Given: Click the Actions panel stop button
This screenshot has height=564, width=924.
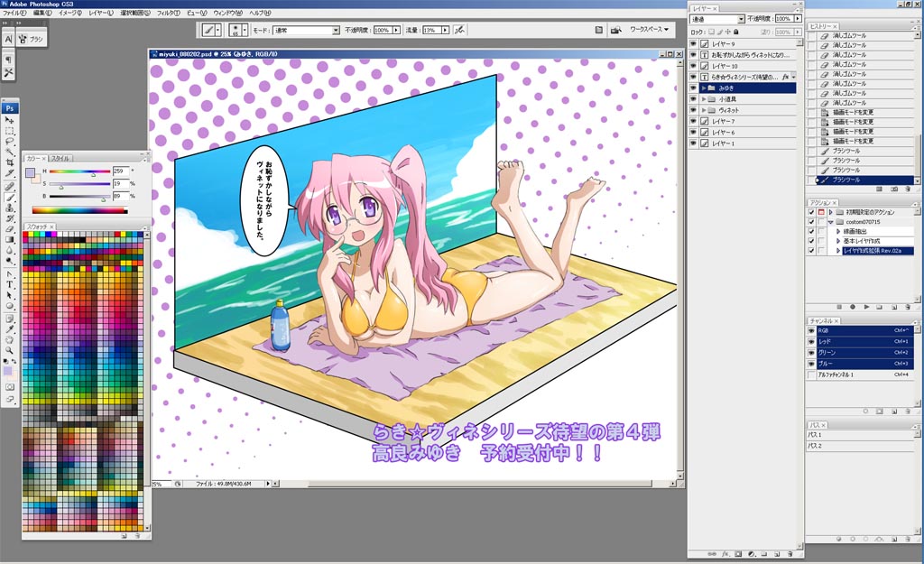Looking at the screenshot, I should click(x=839, y=307).
